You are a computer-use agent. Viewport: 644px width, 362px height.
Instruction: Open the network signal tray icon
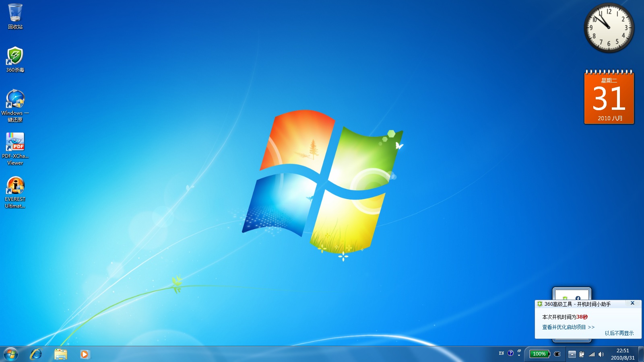tap(592, 354)
